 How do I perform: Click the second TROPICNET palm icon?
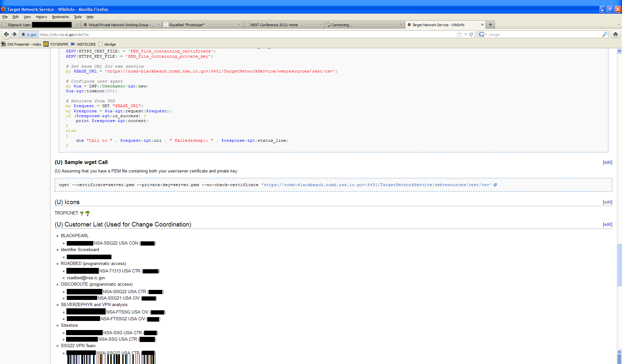[x=87, y=213]
